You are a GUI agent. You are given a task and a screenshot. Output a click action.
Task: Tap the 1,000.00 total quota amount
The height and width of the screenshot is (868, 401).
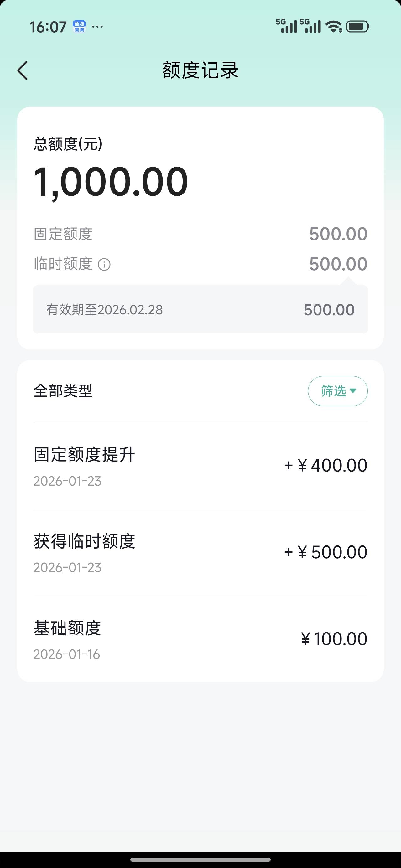111,182
